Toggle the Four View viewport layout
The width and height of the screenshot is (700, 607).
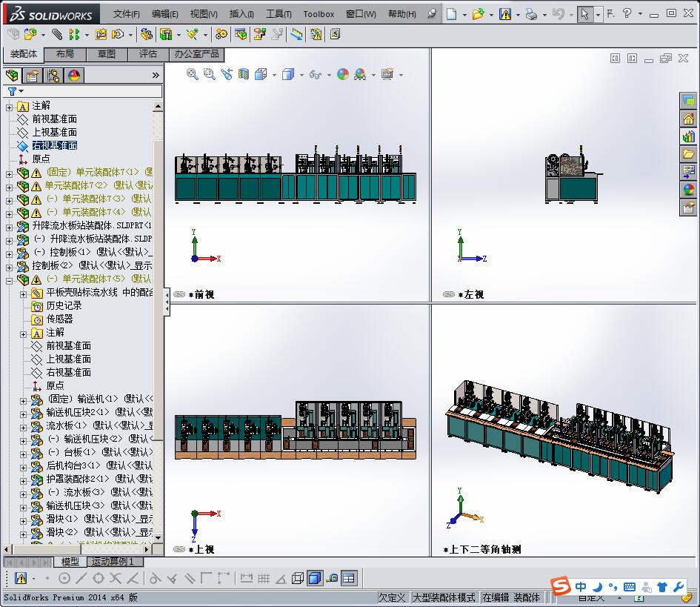pyautogui.click(x=349, y=578)
